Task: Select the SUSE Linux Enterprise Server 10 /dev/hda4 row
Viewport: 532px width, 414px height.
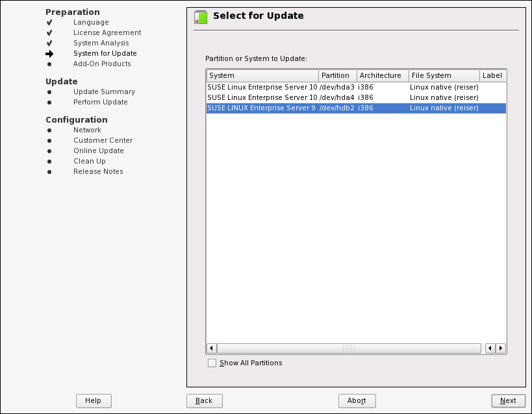Action: pos(356,97)
